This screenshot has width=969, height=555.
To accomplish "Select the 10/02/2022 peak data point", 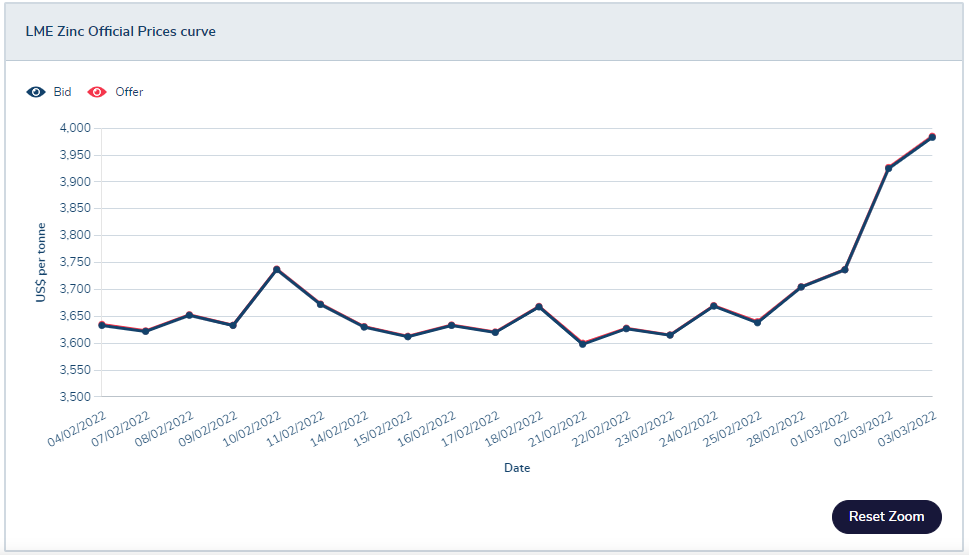I will (x=277, y=269).
